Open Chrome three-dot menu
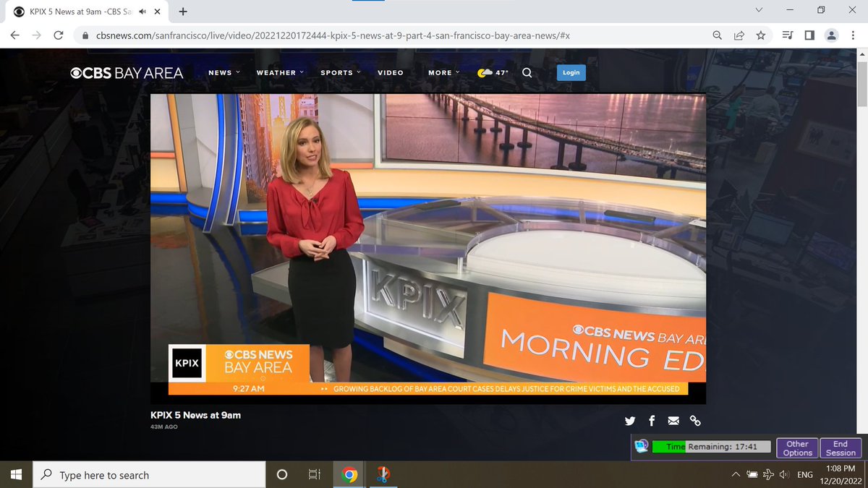 coord(854,35)
